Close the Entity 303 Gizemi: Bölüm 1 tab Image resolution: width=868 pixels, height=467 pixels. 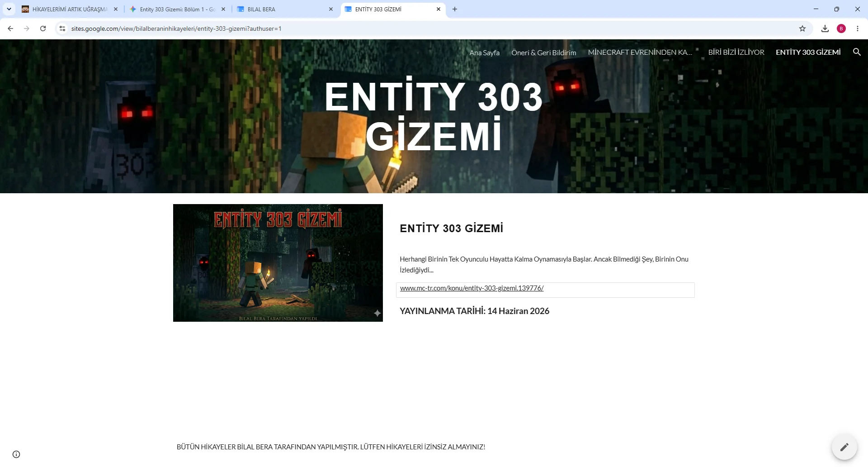pyautogui.click(x=223, y=9)
